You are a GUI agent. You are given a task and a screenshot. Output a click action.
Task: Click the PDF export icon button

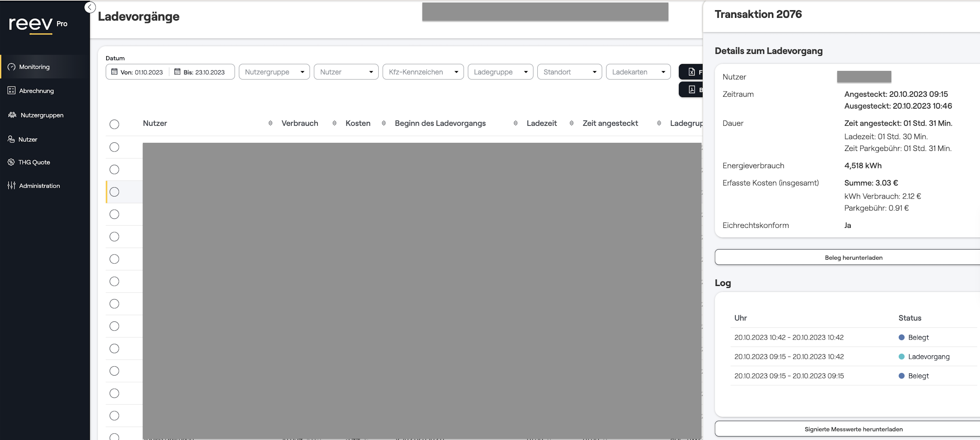click(x=691, y=90)
